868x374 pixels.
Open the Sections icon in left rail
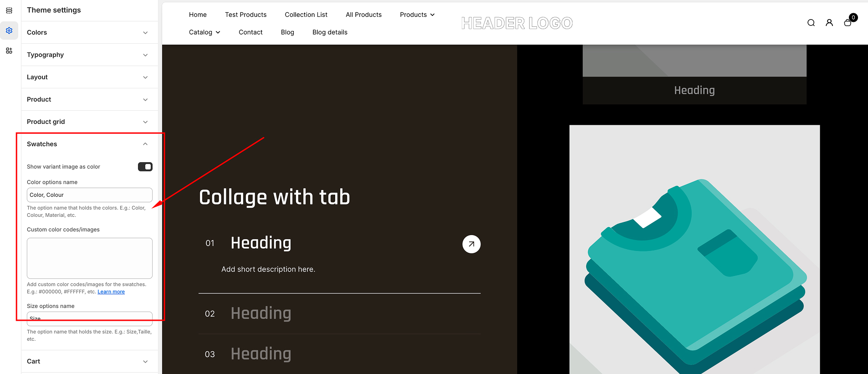[9, 10]
